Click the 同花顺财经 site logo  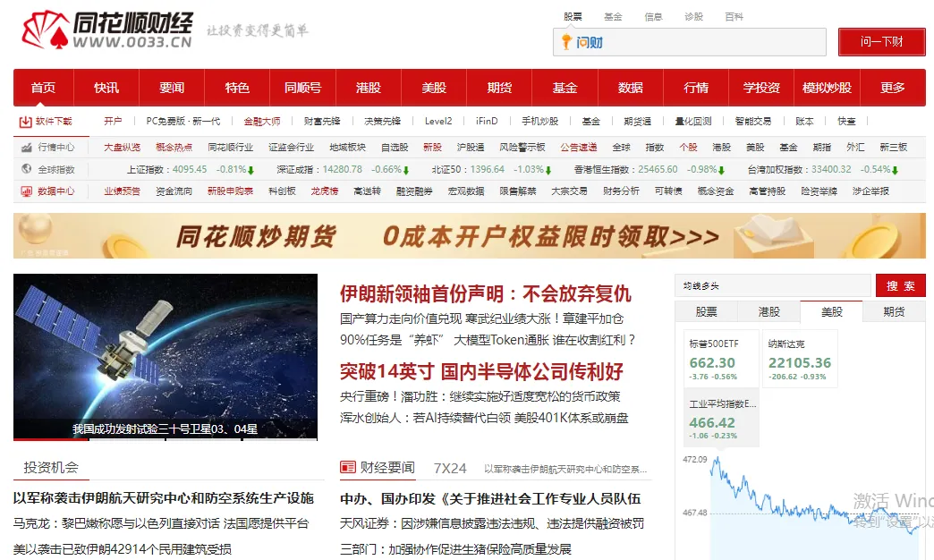[x=107, y=30]
